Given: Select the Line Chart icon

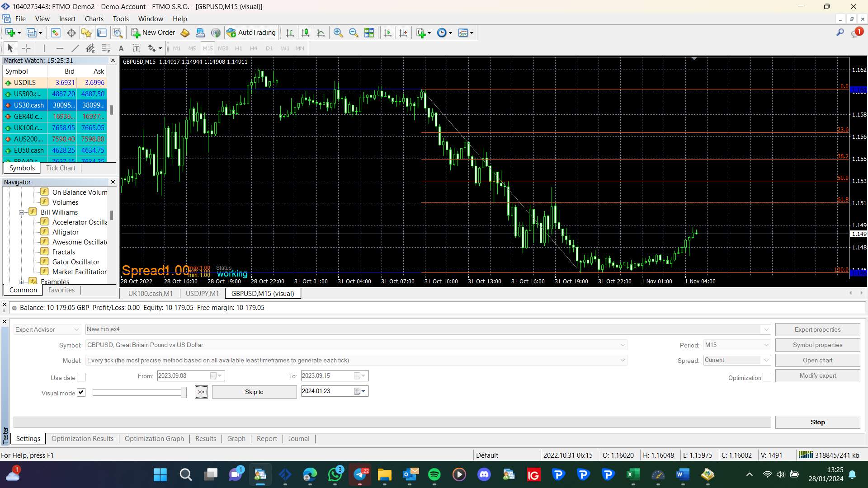Looking at the screenshot, I should 321,33.
